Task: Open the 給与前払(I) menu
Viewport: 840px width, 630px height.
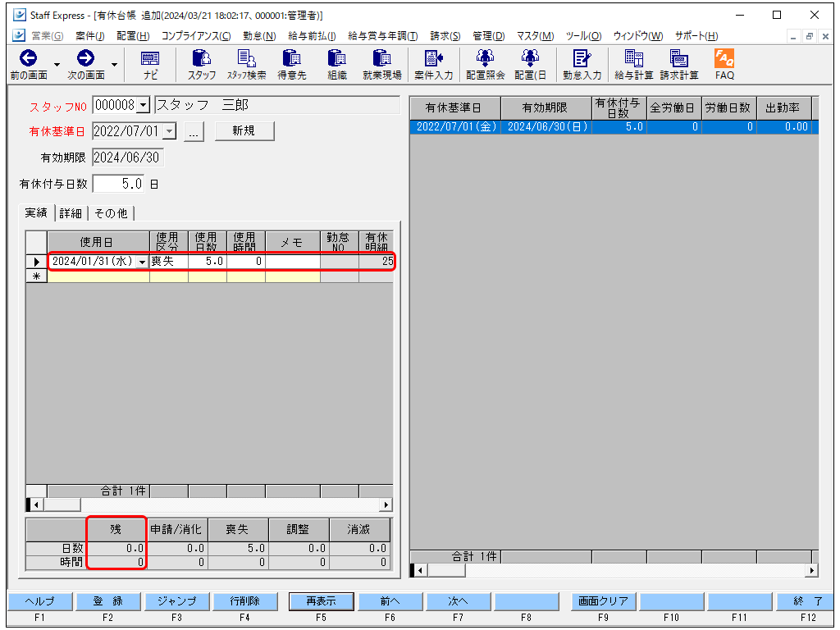Action: 312,36
